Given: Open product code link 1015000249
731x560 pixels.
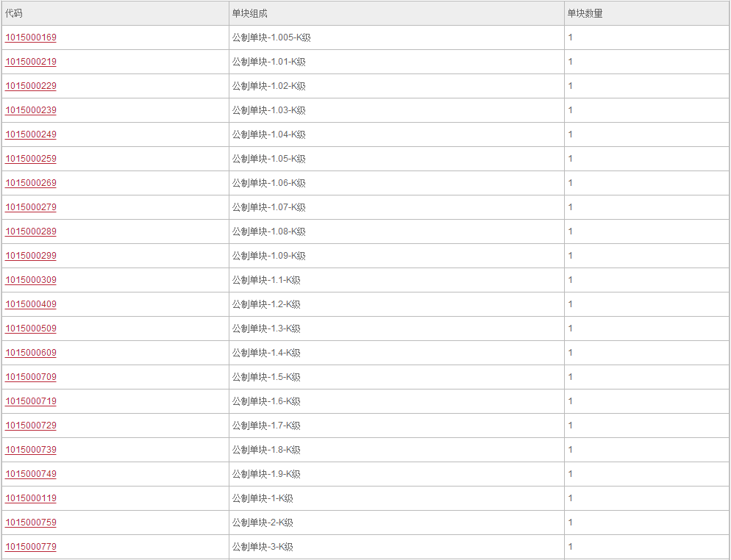Looking at the screenshot, I should [x=31, y=134].
